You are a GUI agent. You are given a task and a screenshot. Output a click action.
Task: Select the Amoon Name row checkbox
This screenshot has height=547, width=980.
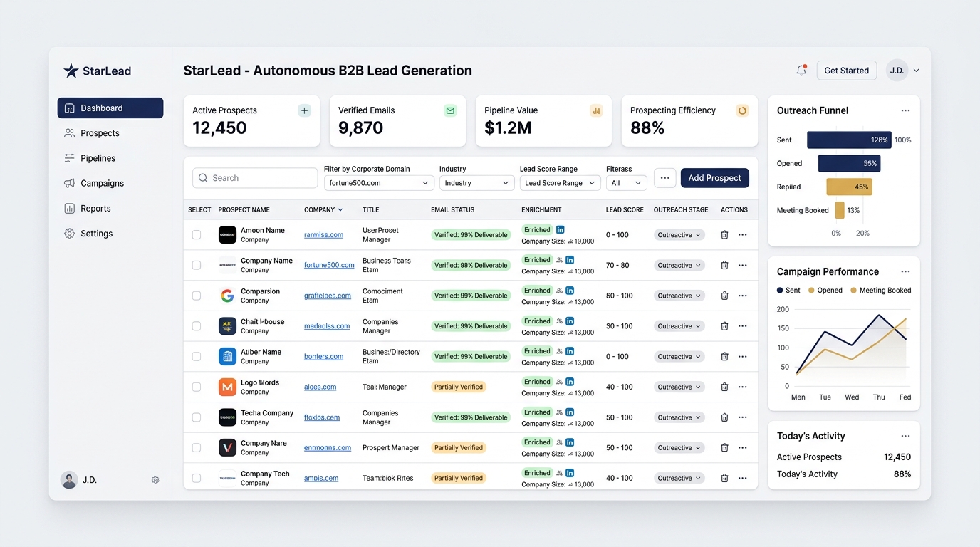coord(197,235)
